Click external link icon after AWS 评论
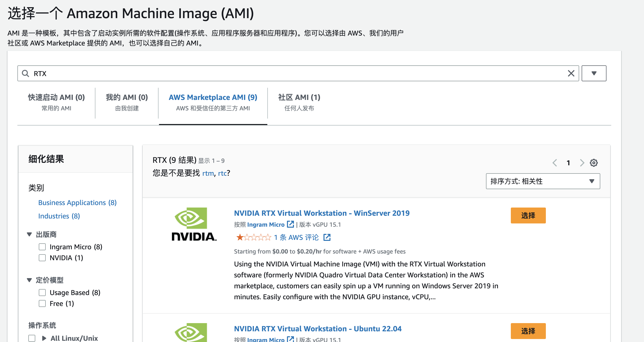 pos(327,237)
